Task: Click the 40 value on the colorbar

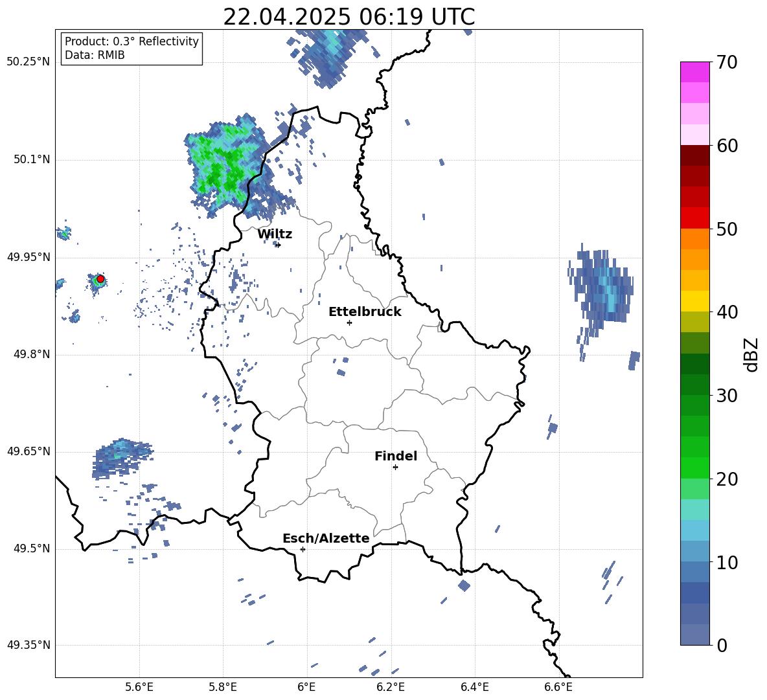Action: 727,312
